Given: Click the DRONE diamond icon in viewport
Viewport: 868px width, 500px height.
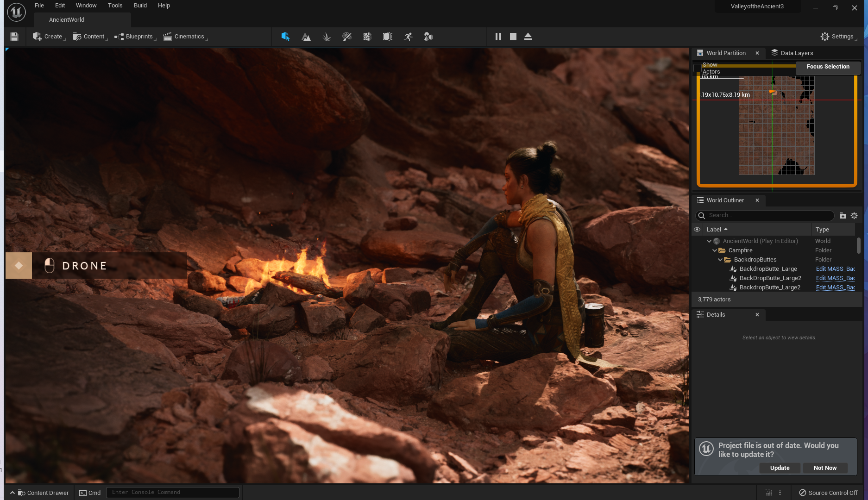Looking at the screenshot, I should tap(19, 266).
